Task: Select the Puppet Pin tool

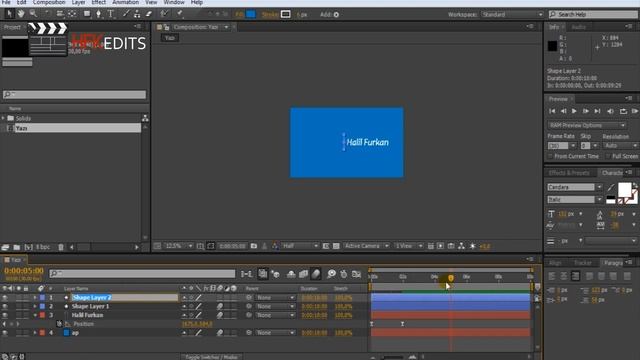Action: 180,14
